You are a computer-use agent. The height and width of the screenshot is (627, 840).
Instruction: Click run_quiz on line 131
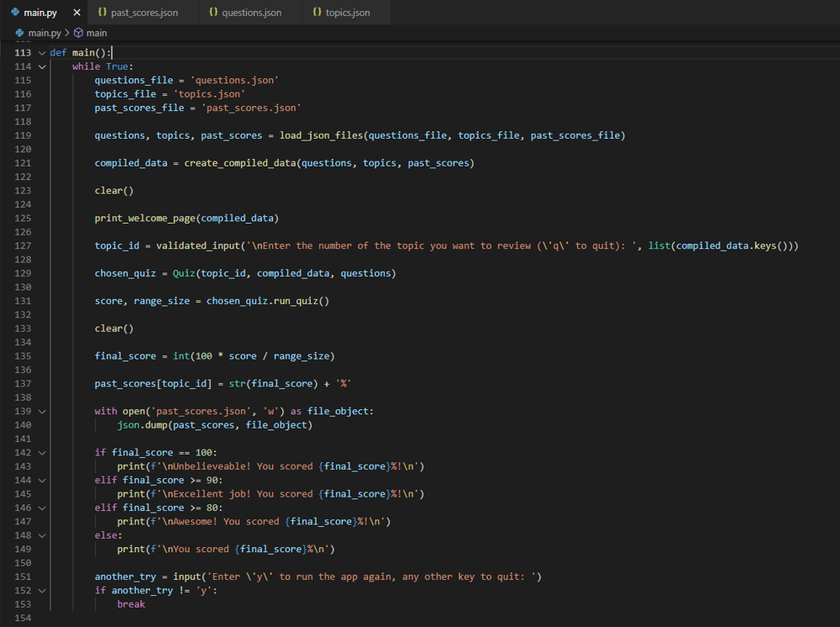(296, 301)
